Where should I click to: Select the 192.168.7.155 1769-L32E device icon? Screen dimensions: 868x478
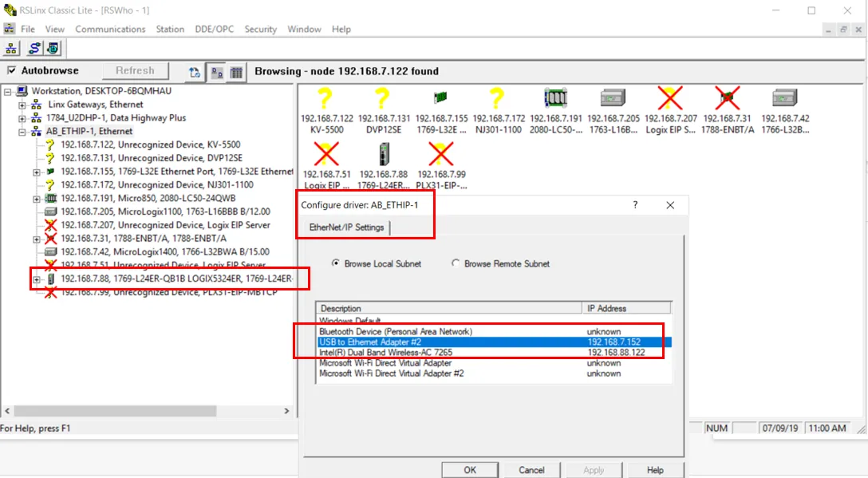[x=440, y=98]
